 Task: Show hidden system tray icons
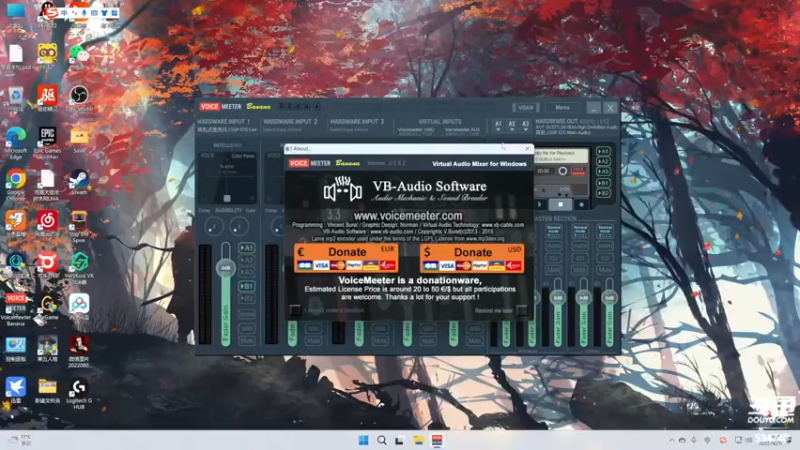click(671, 440)
